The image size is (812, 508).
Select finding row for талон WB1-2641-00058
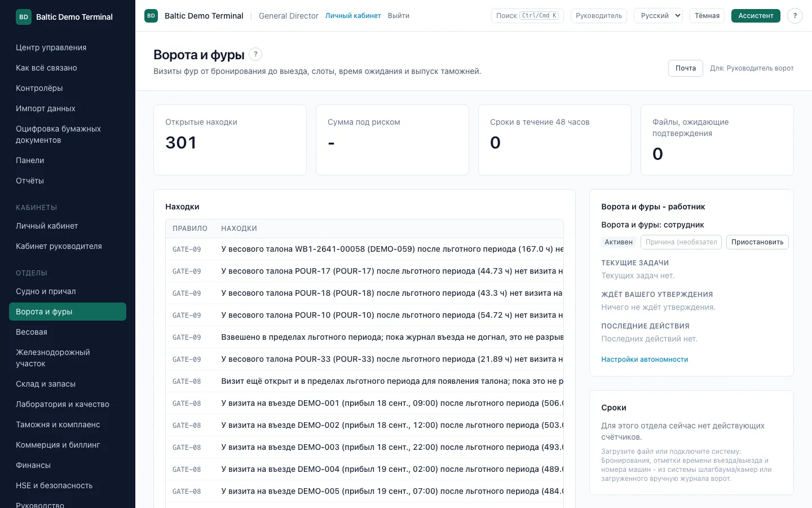click(x=364, y=249)
